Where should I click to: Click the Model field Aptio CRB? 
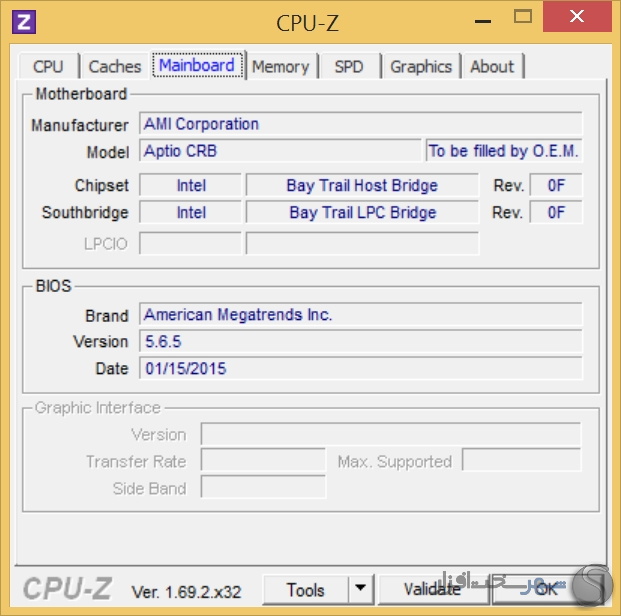[280, 151]
